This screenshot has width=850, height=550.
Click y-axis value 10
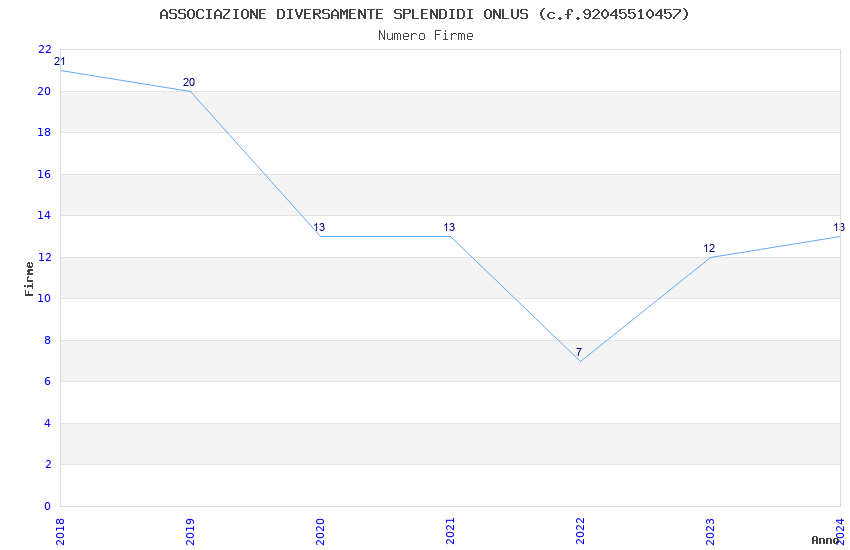(44, 298)
